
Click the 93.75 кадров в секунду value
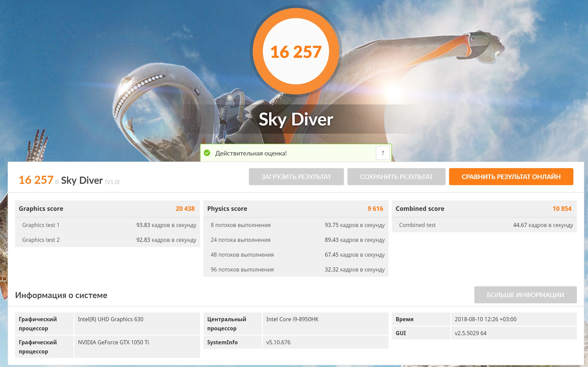click(x=355, y=225)
